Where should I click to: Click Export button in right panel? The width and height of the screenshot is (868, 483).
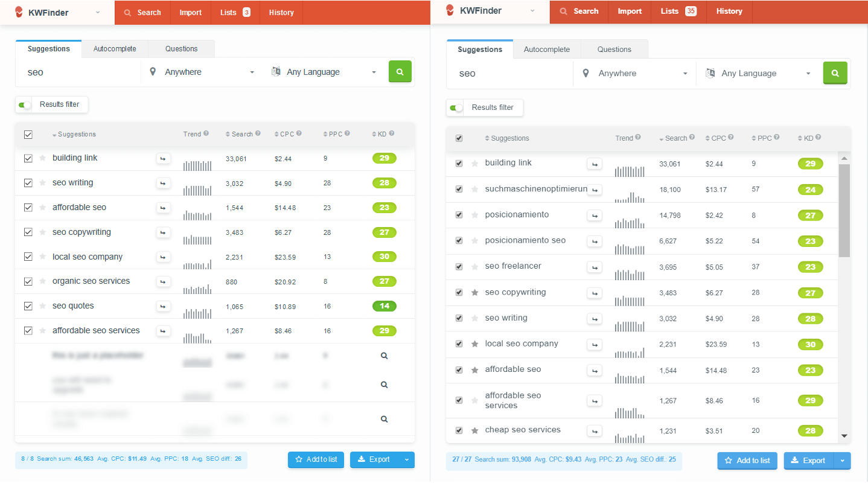click(809, 461)
